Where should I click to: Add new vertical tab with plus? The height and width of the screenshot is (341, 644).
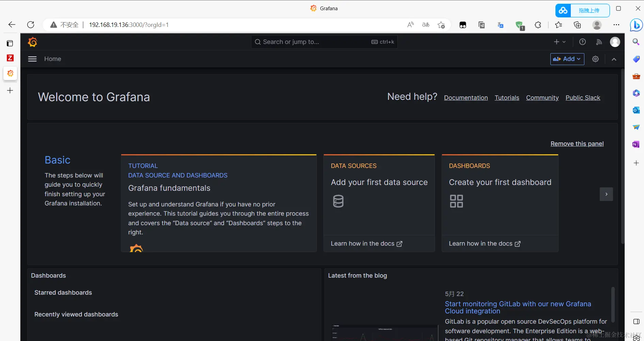click(10, 91)
